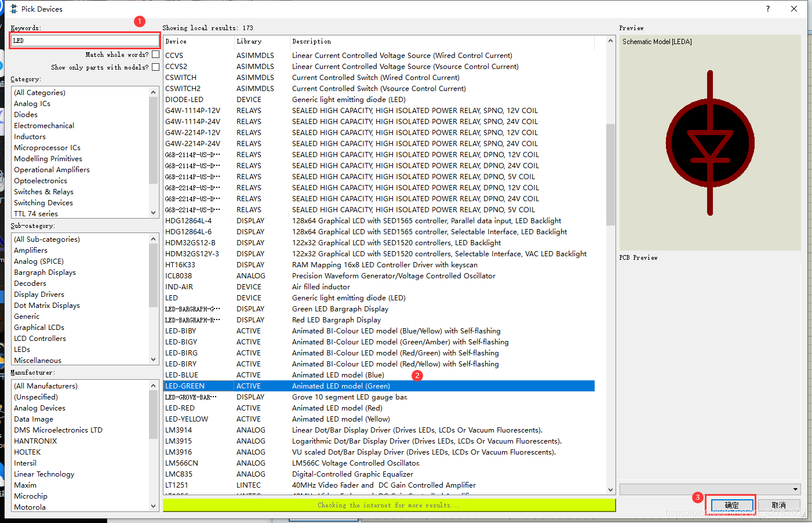
Task: Select Modelling Primitives category
Action: (48, 159)
